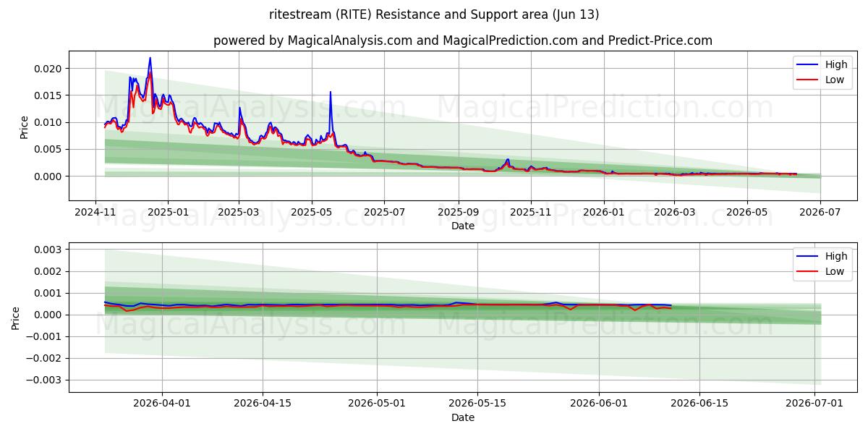Click 'High' in the top chart legend
This screenshot has height=434, width=868.
(x=836, y=64)
